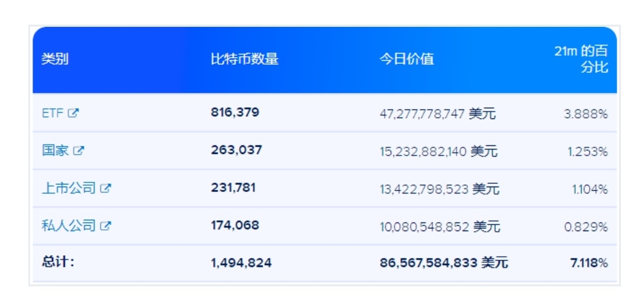Select the 总计 row label
The image size is (644, 304).
[x=58, y=263]
